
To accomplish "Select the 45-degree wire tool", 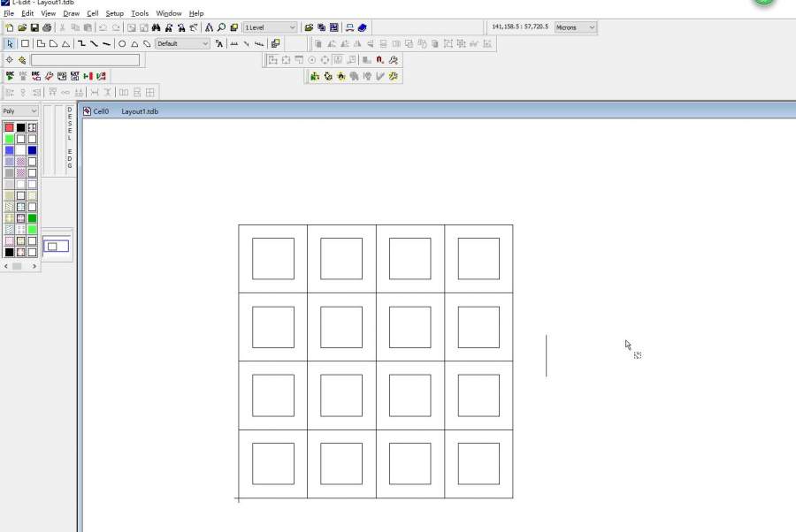I will [x=94, y=43].
